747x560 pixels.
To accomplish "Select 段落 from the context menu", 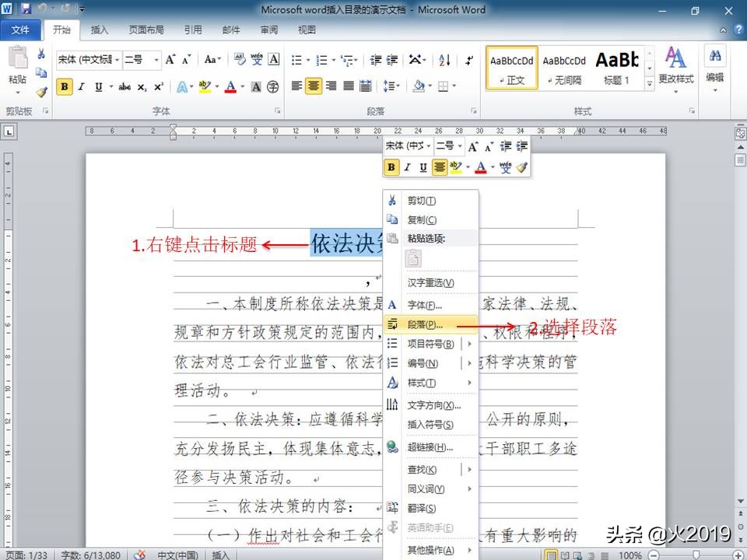I will pyautogui.click(x=426, y=324).
